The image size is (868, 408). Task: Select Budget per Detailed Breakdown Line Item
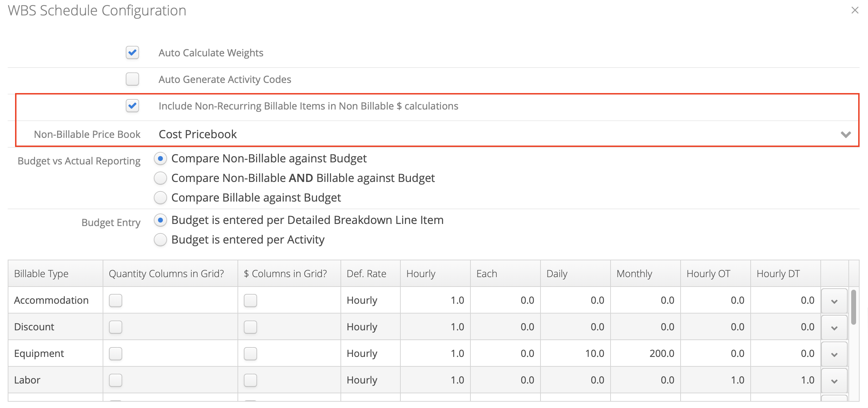click(160, 220)
